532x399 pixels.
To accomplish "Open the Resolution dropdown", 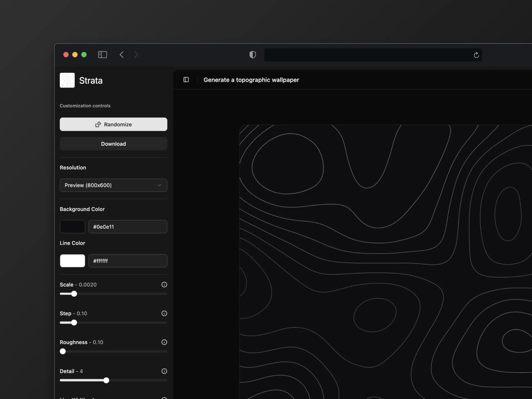I will click(x=113, y=185).
